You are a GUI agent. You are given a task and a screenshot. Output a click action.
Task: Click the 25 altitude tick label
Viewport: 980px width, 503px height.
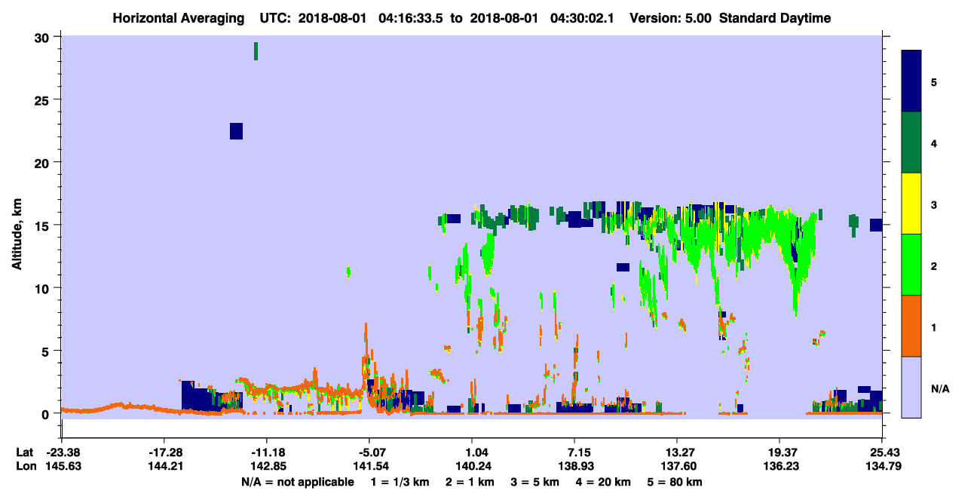pos(42,100)
